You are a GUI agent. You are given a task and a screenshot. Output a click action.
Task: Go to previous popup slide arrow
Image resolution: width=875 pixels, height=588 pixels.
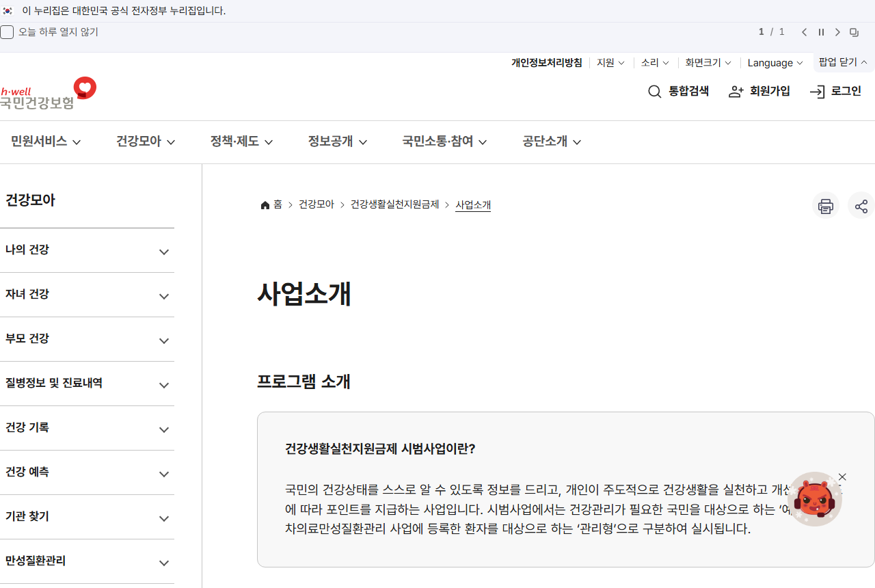pos(805,32)
